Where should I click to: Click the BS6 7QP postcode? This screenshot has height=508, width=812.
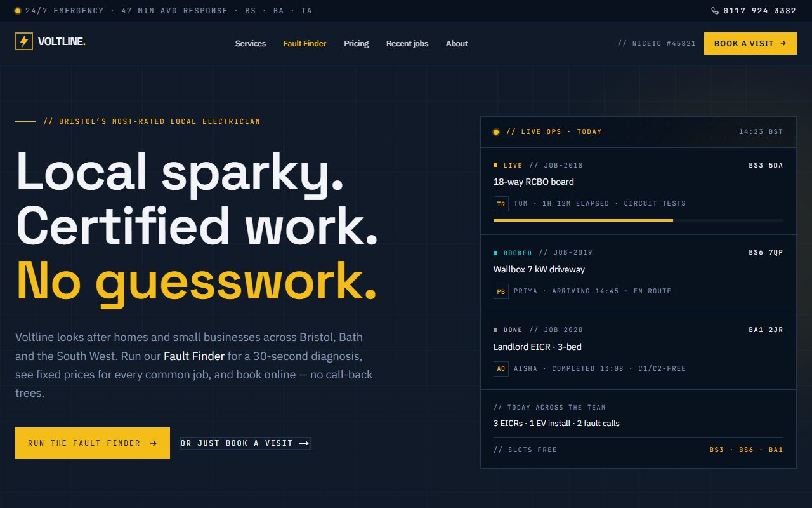pyautogui.click(x=766, y=252)
